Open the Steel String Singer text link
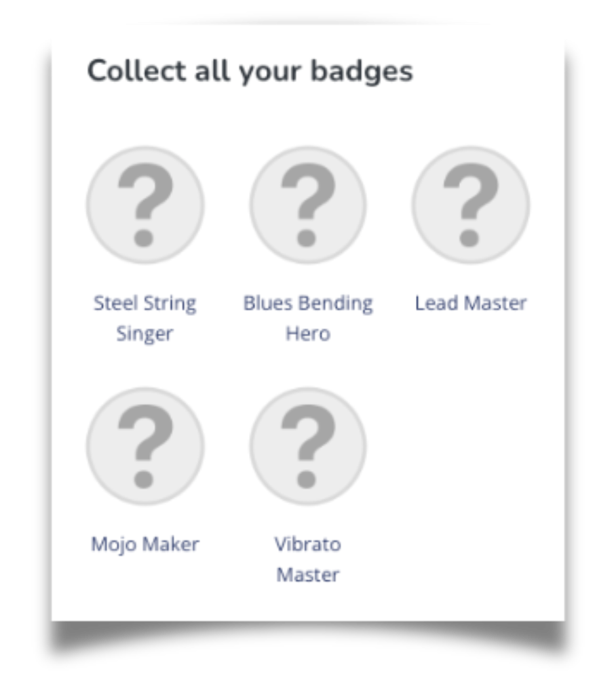 [x=145, y=303]
